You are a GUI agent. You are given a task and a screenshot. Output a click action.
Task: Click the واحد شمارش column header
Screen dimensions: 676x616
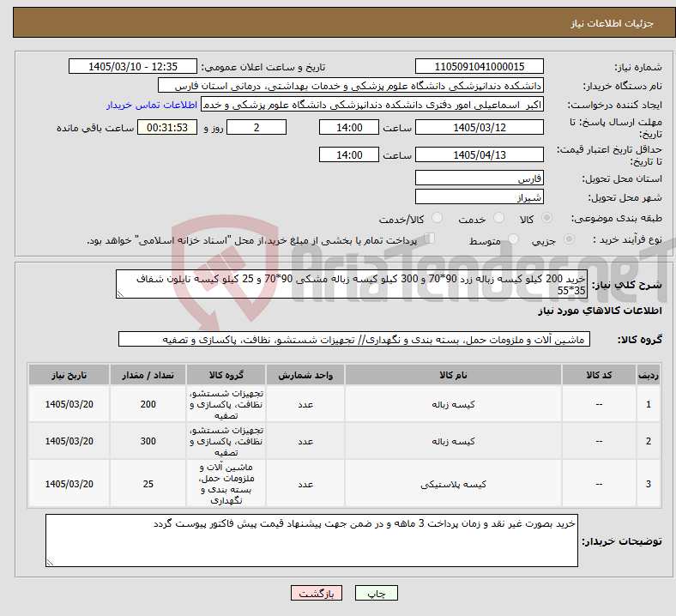[x=305, y=375]
